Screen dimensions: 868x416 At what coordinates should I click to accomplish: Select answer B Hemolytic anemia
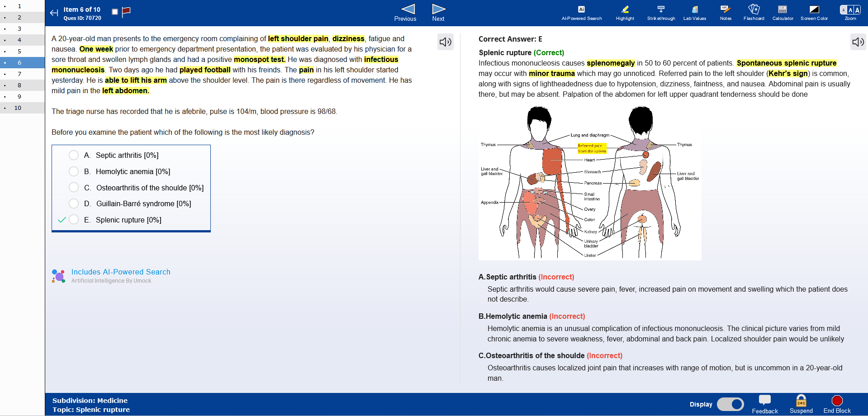click(x=74, y=171)
